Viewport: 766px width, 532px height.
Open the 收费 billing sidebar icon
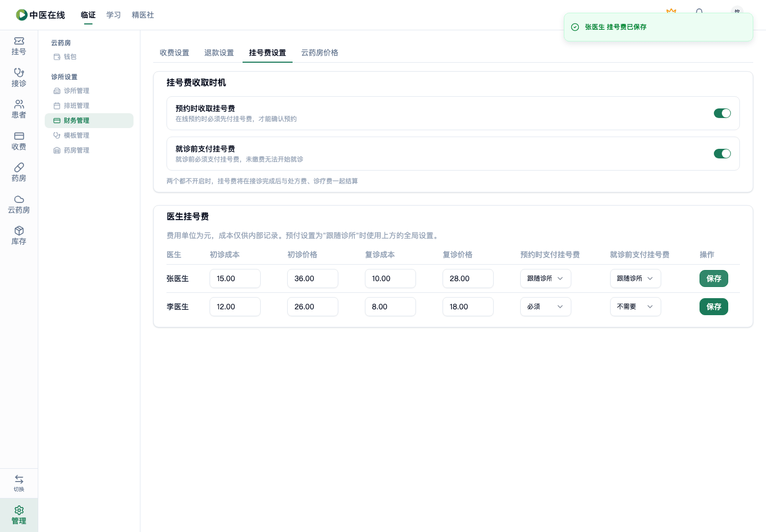(x=19, y=136)
